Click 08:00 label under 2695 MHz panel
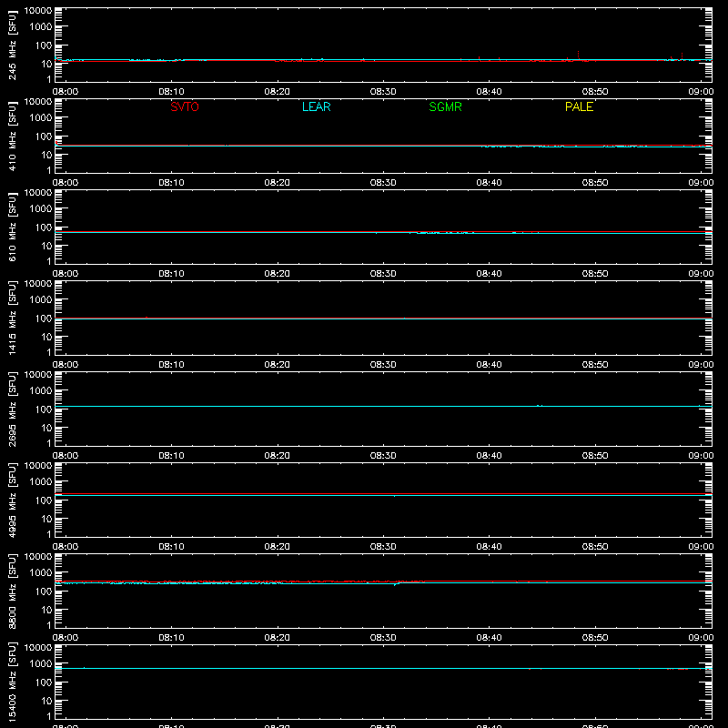Screen dimensions: 728x728 (66, 456)
